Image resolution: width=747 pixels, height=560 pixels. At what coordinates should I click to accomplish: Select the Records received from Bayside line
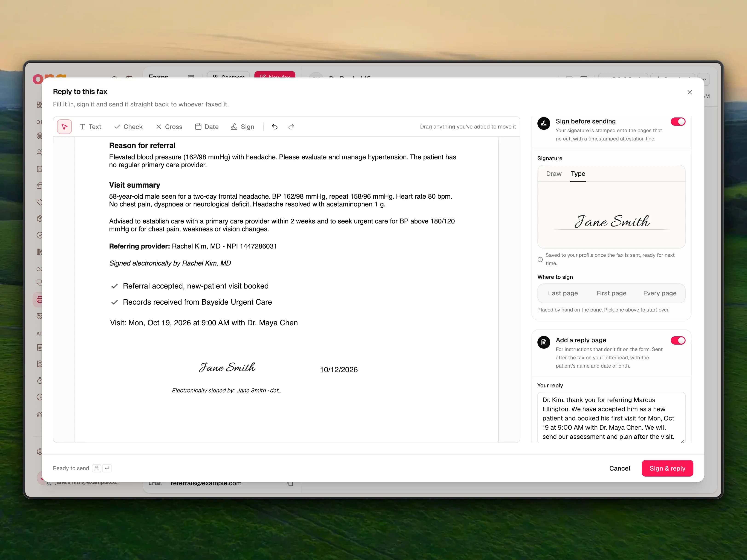coord(191,302)
